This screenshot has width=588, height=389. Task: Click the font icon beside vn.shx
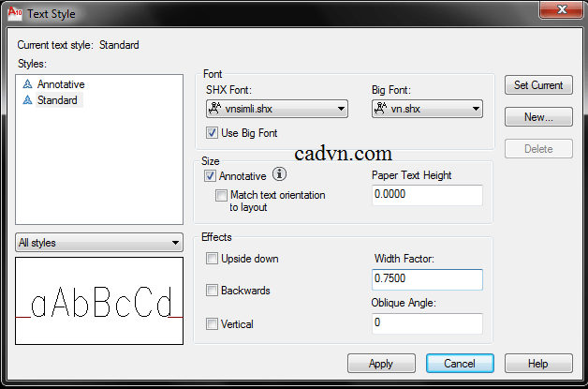coord(380,109)
